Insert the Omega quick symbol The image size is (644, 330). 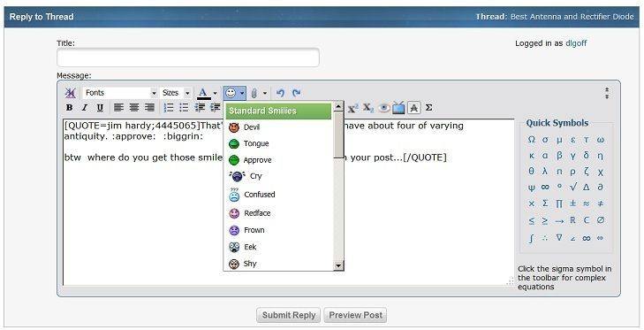click(532, 140)
